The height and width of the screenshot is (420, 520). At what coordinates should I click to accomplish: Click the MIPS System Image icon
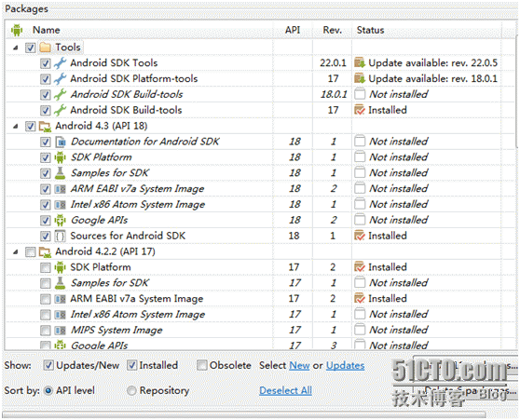pos(60,331)
